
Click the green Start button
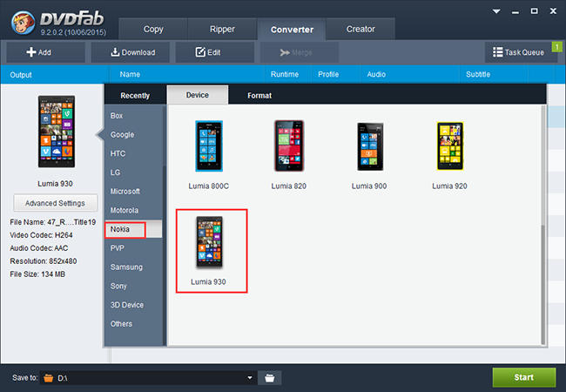tap(524, 377)
